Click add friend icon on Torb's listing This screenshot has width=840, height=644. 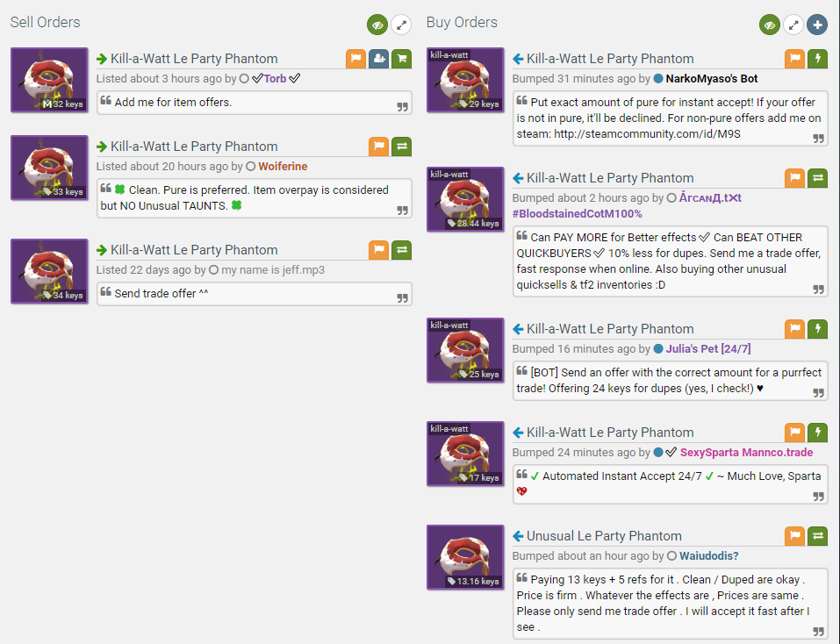379,59
